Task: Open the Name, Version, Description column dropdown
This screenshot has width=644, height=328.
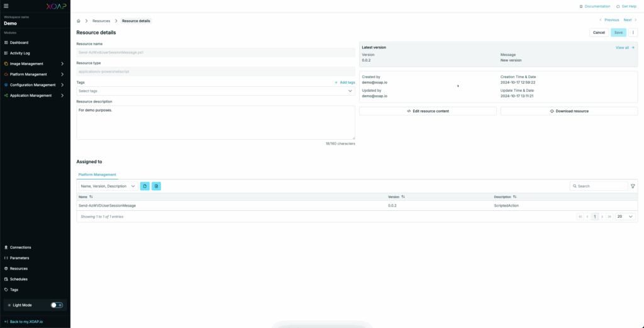Action: [x=108, y=186]
